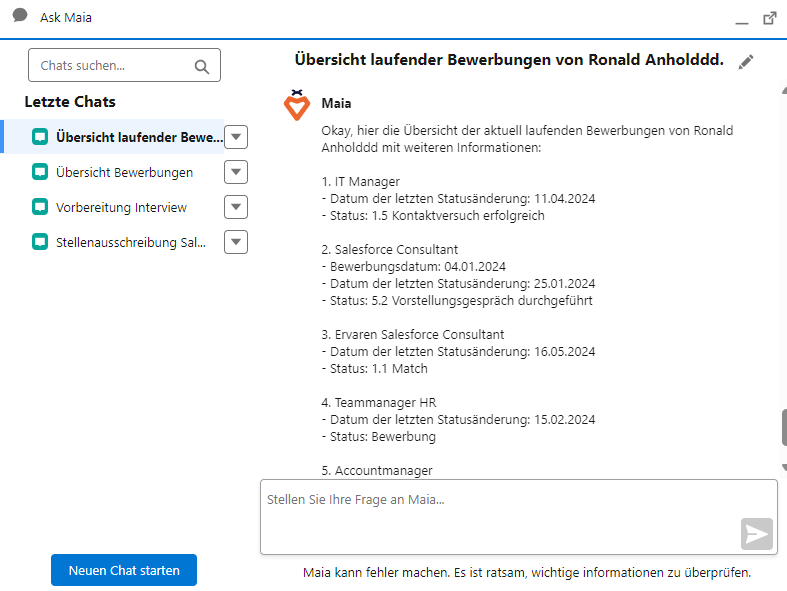Click the Neuen Chat starten button

pos(124,570)
